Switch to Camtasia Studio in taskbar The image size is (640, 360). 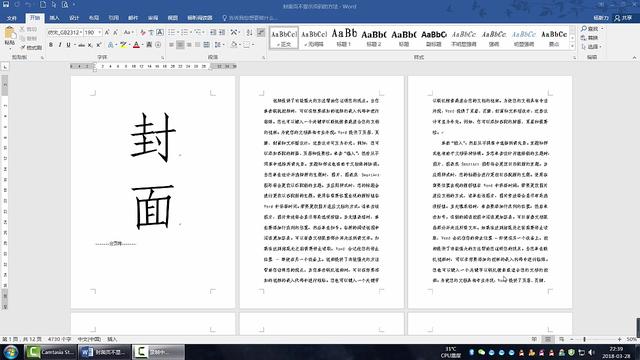point(51,352)
